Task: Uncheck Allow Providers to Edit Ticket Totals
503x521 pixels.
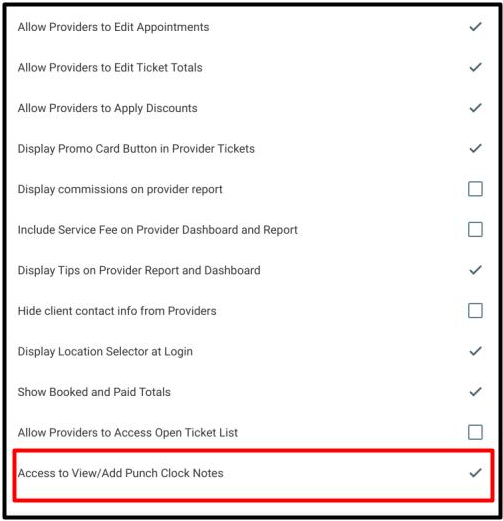Action: 475,67
